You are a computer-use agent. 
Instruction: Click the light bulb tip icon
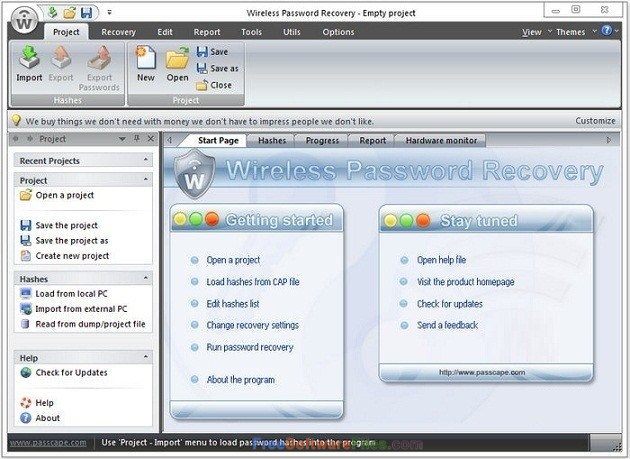point(16,120)
